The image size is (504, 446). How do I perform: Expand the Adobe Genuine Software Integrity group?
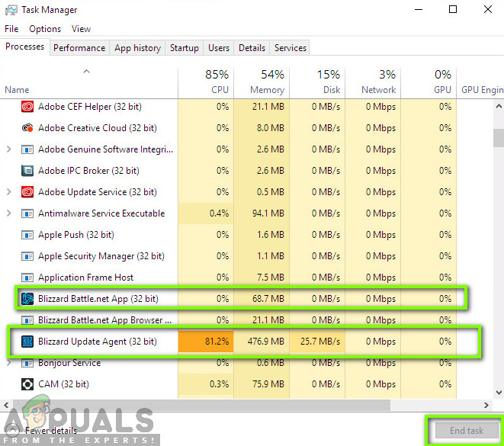point(9,149)
